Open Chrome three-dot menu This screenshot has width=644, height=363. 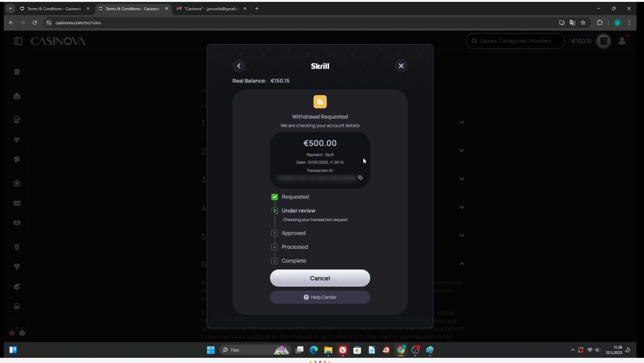(629, 23)
